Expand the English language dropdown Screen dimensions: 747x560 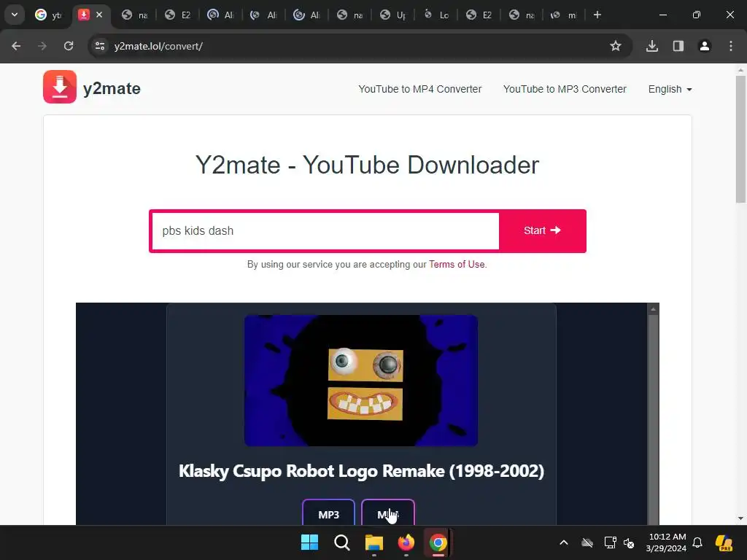click(670, 89)
